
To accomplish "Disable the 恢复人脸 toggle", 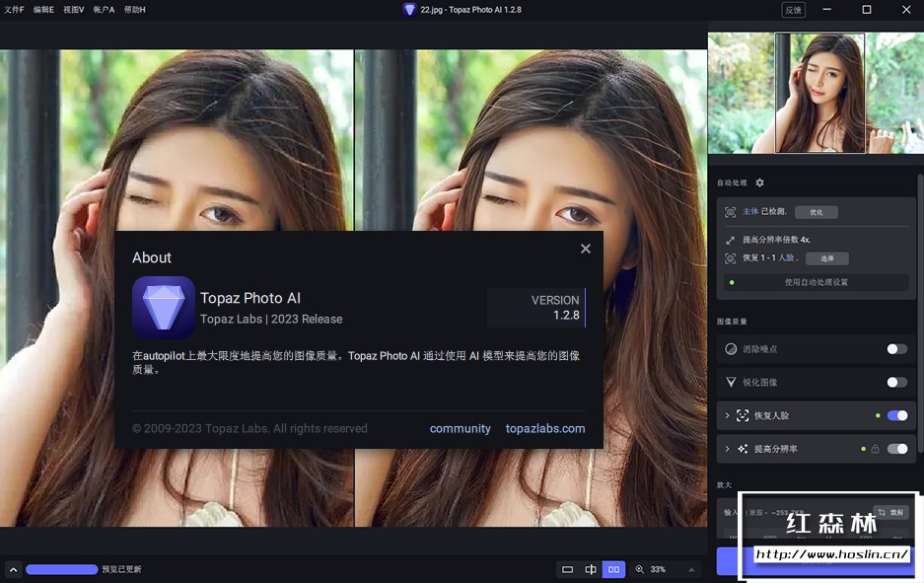I will point(897,415).
